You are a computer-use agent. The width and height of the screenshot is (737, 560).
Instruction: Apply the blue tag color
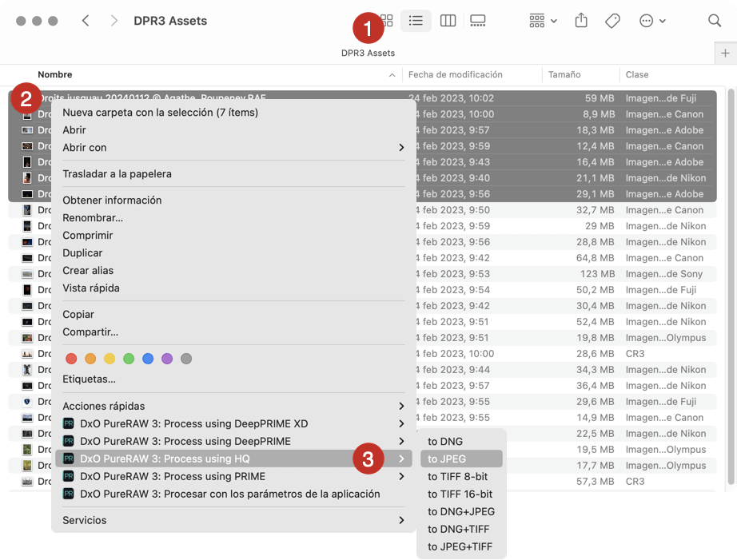pyautogui.click(x=148, y=359)
